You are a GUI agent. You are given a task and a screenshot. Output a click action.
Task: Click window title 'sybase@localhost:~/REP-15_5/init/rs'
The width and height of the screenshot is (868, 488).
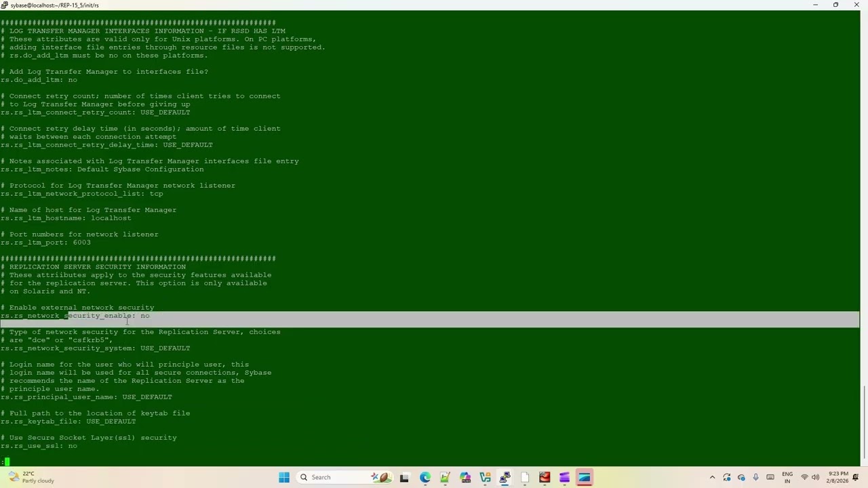coord(55,5)
